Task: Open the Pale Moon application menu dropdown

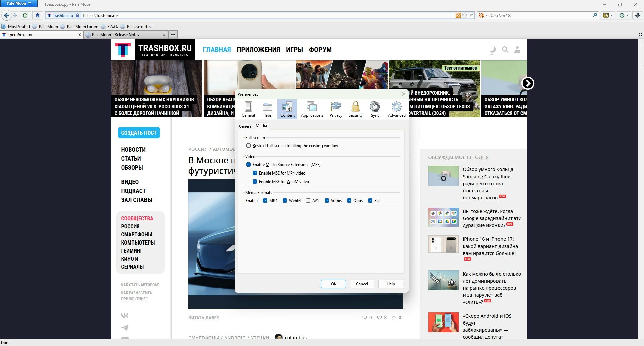Action: point(19,3)
